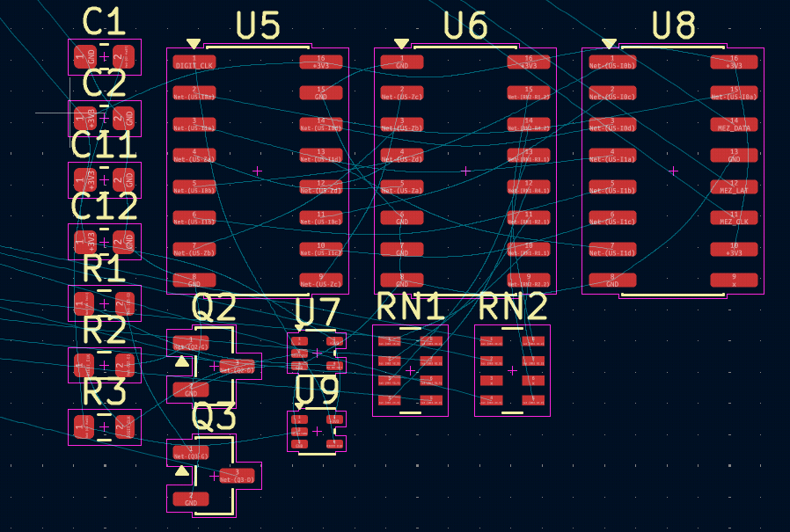Click U8 pad 15 labeled Net-(U5-I0a)
This screenshot has height=532, width=790.
click(x=734, y=93)
